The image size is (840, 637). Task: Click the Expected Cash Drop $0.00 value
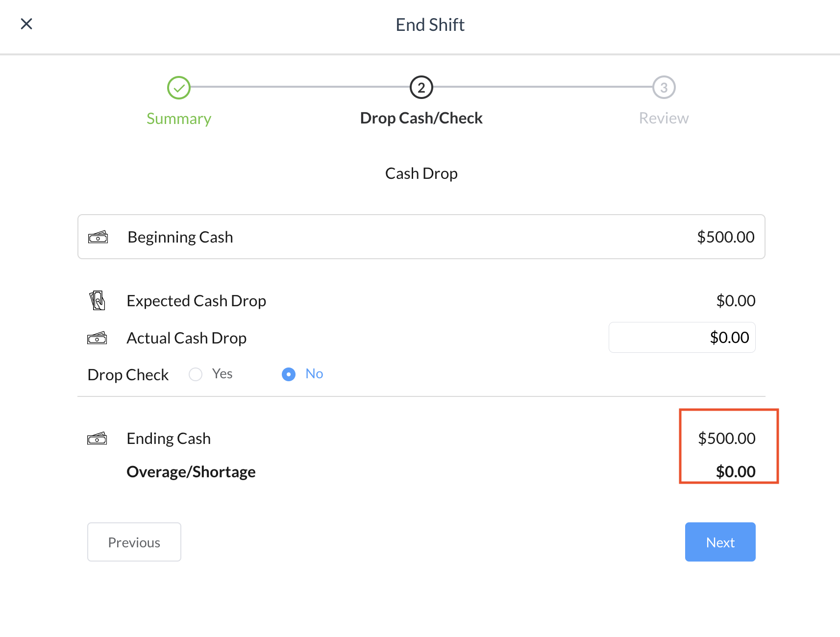(x=736, y=301)
